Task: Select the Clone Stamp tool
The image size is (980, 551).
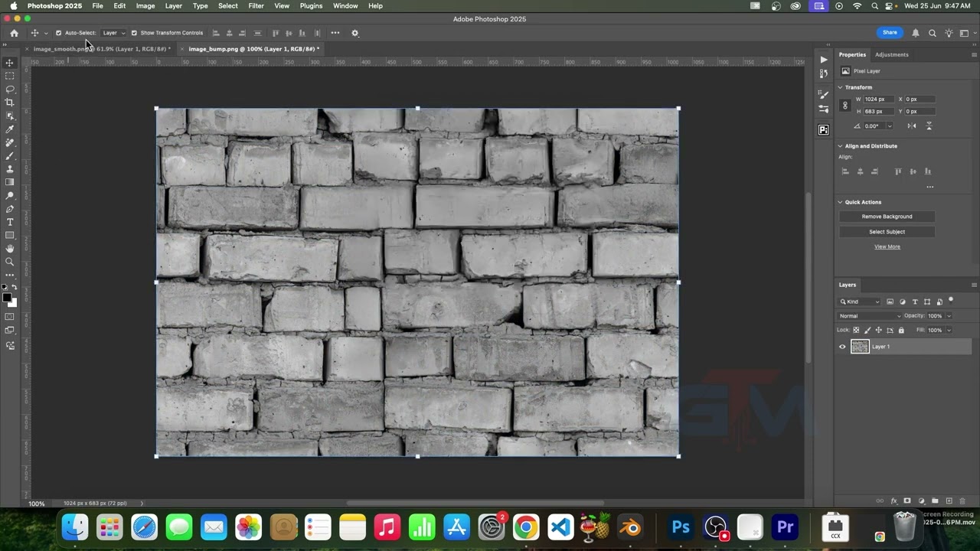Action: [10, 169]
